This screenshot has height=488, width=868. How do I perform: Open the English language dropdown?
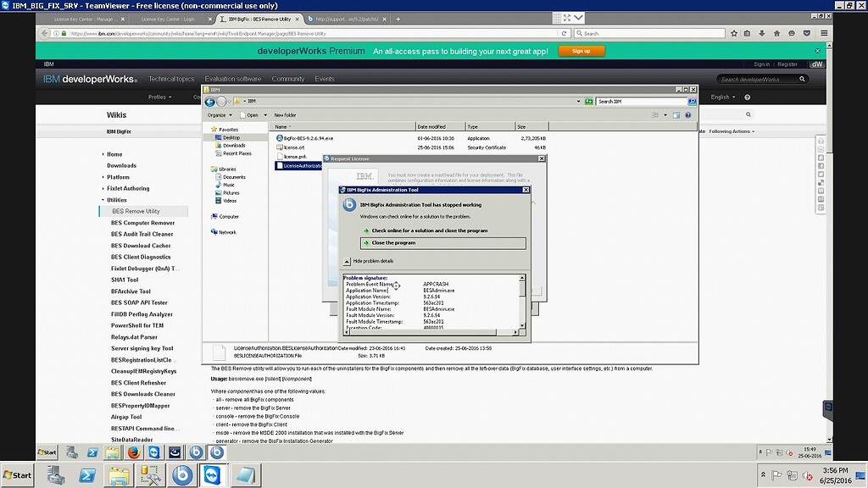[x=723, y=97]
